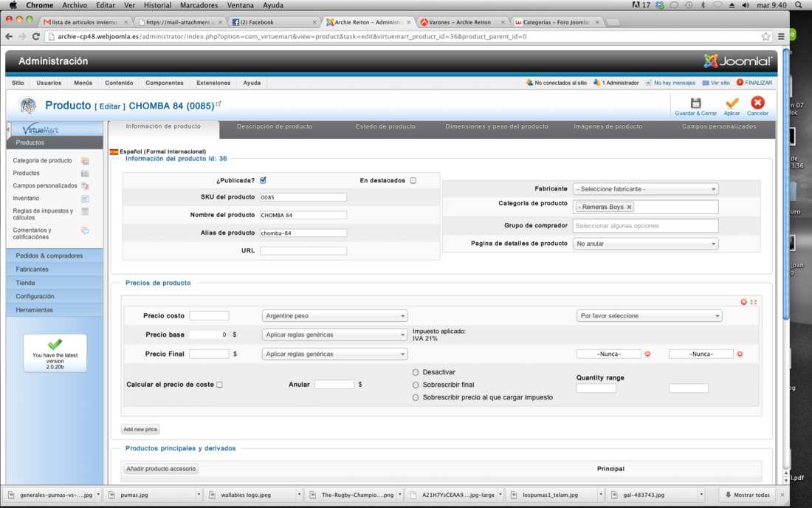The height and width of the screenshot is (508, 812).
Task: Open the Apple menu
Action: point(13,5)
